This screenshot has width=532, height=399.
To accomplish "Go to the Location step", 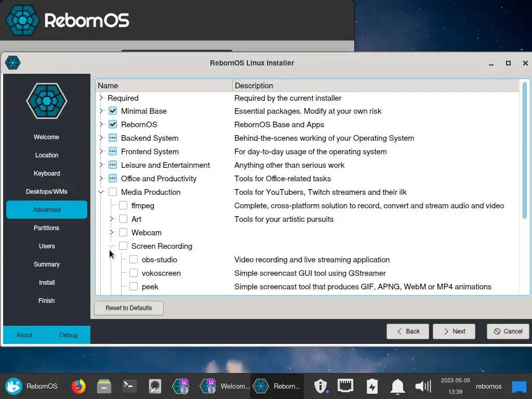I will [x=46, y=155].
